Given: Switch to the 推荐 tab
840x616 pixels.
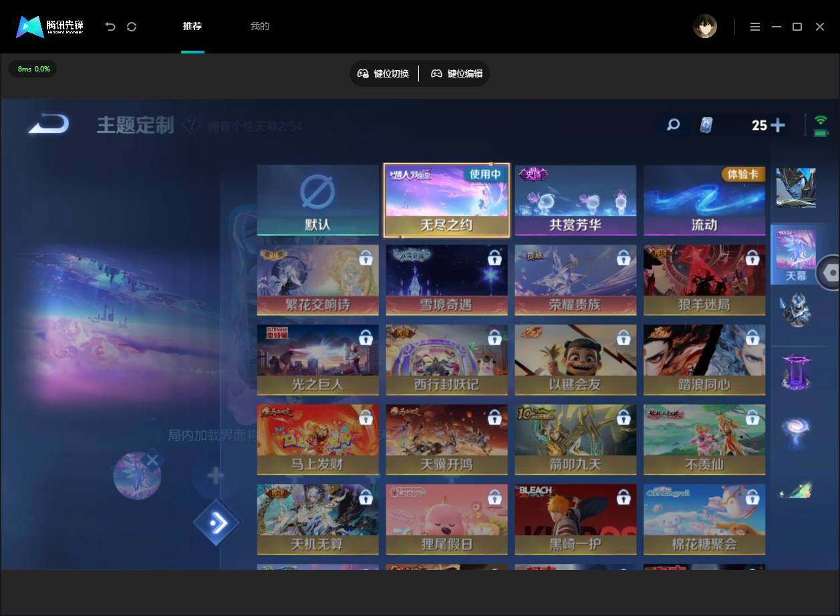Looking at the screenshot, I should pyautogui.click(x=192, y=27).
